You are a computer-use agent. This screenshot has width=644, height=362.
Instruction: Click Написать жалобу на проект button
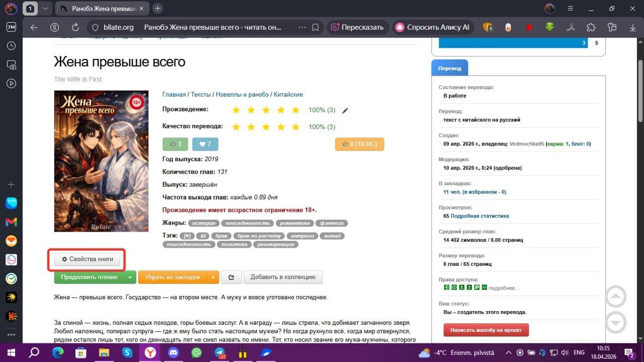[x=486, y=330]
